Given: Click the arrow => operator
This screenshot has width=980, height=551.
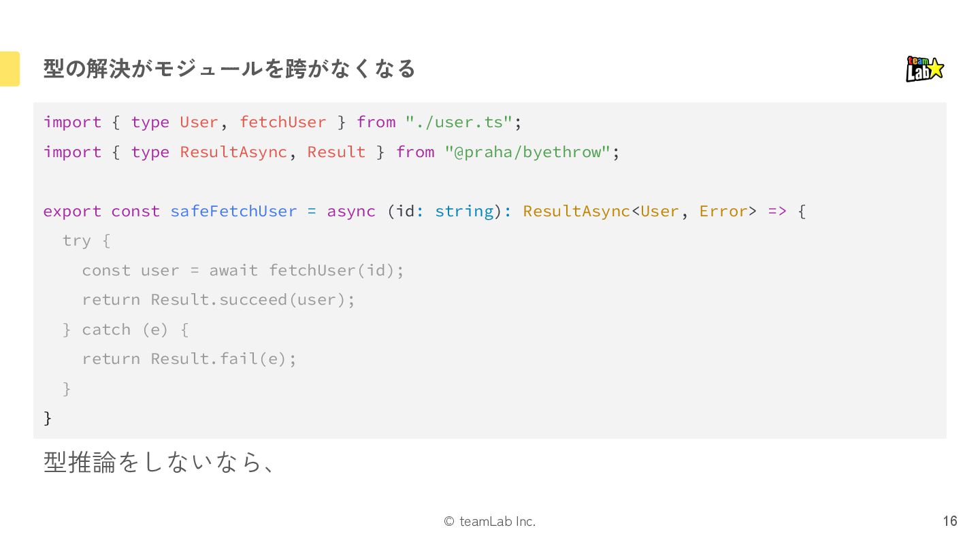Looking at the screenshot, I should coord(777,211).
